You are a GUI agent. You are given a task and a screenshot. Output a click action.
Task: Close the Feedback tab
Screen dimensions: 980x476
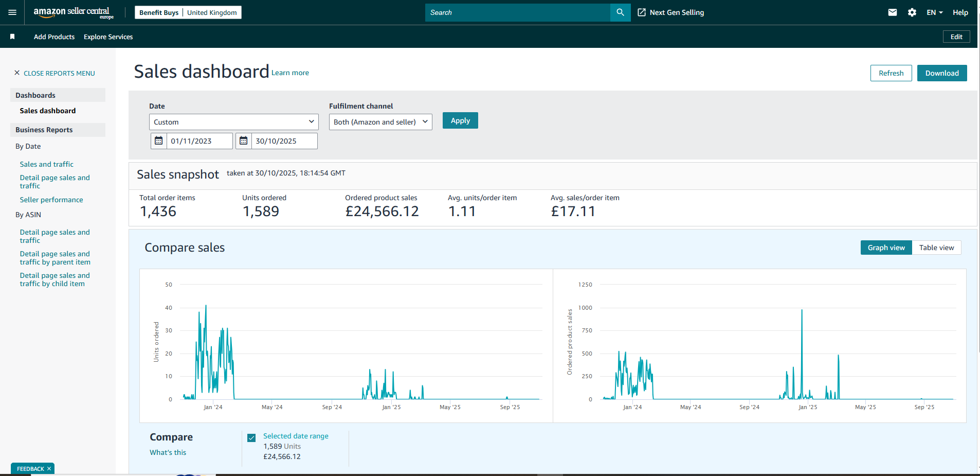49,469
